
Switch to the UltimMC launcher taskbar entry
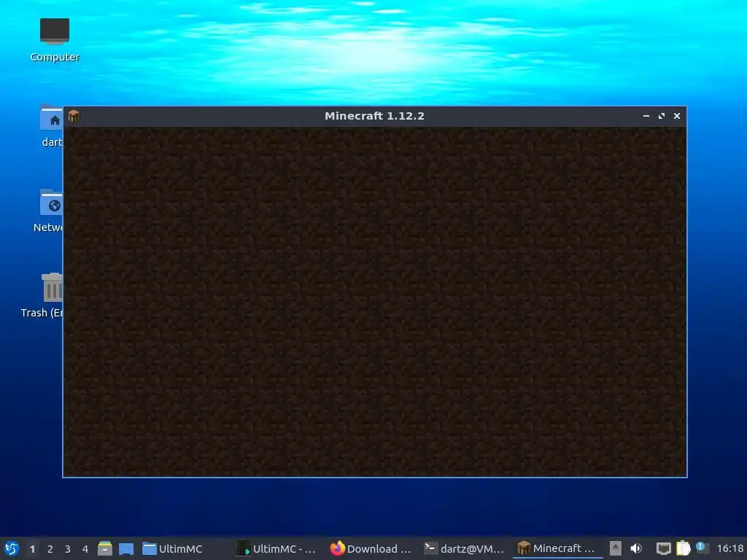(x=276, y=548)
